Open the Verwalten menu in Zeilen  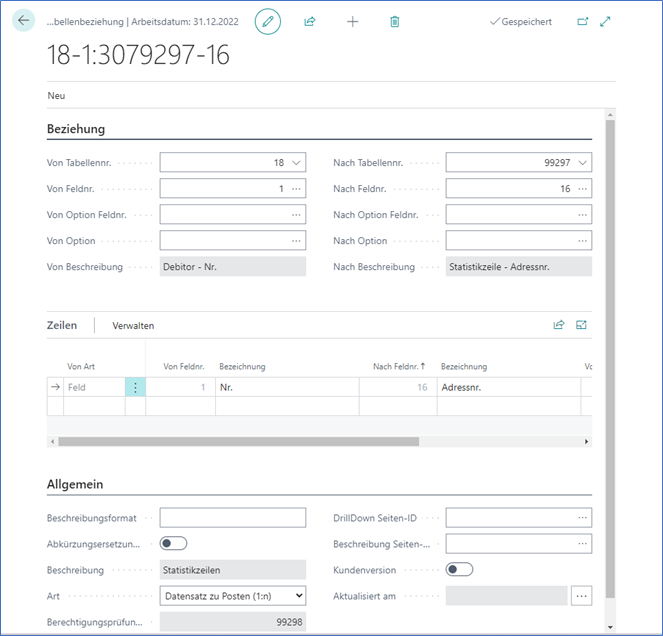[133, 326]
